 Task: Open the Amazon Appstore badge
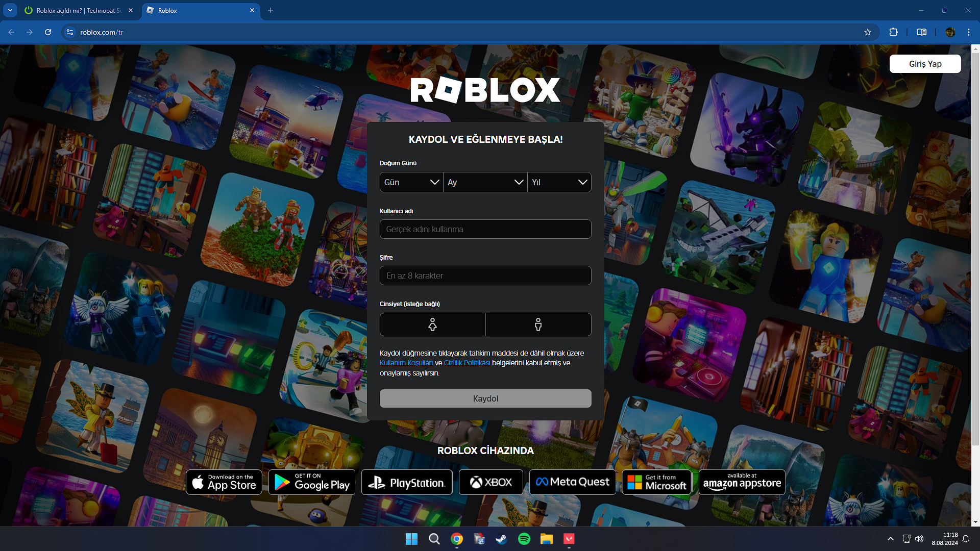tap(742, 482)
